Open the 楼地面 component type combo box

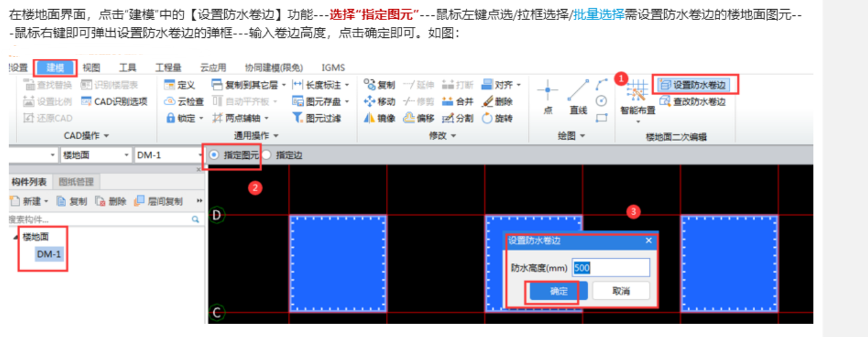click(95, 155)
